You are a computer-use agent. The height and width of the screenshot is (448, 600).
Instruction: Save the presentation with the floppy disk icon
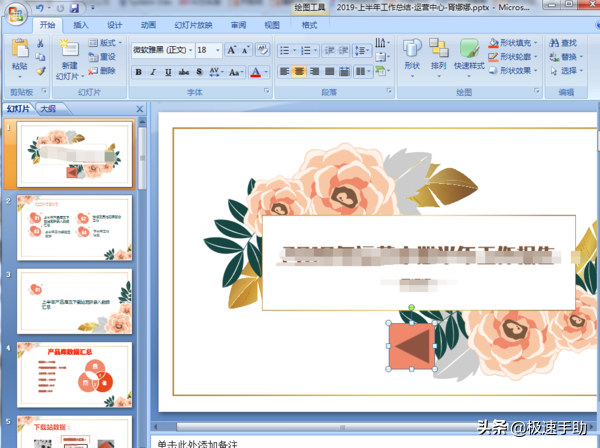point(75,8)
